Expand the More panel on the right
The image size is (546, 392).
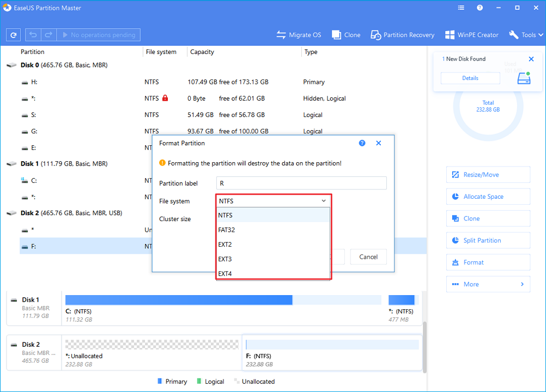click(488, 284)
